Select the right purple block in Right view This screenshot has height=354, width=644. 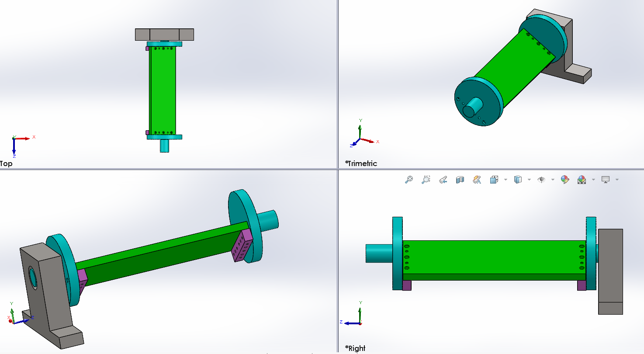[582, 285]
